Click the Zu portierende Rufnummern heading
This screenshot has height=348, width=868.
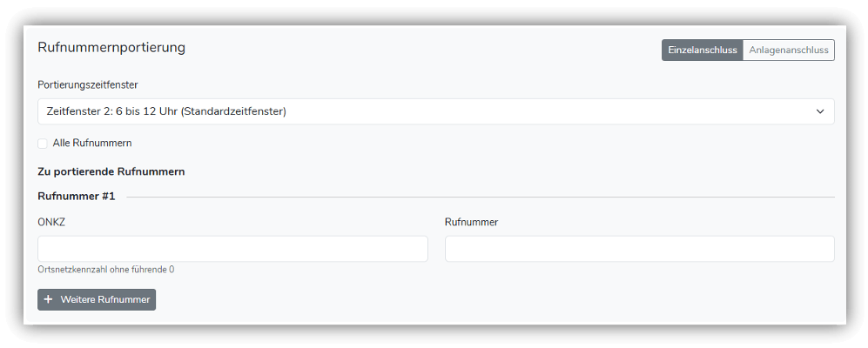click(111, 171)
